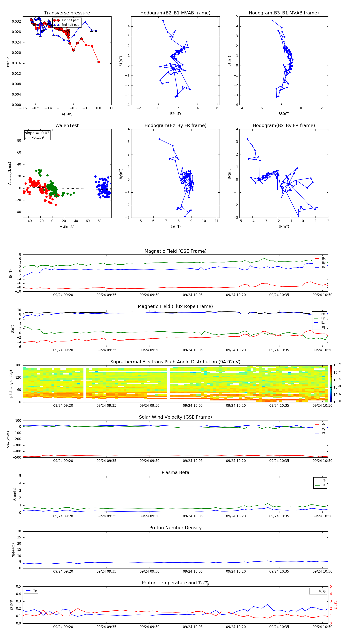
Task: Click the Tp legend entry in temperature panel
Action: click(31, 591)
